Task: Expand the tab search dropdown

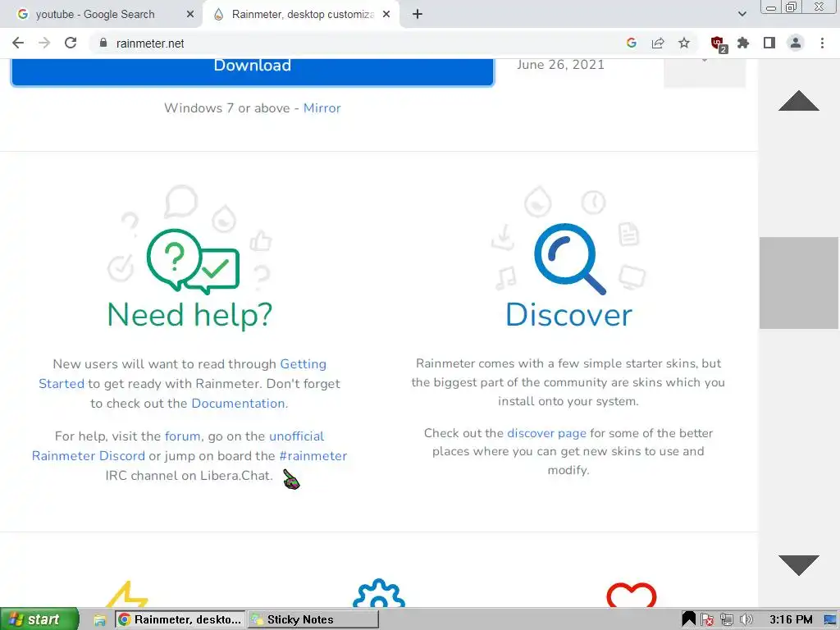Action: [x=742, y=15]
